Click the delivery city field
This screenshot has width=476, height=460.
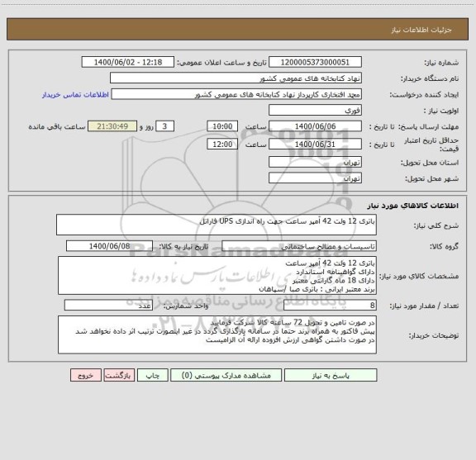tap(315, 178)
